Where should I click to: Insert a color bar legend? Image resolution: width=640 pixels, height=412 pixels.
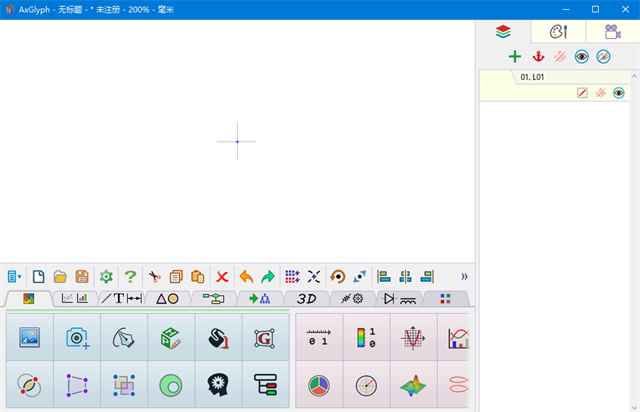pyautogui.click(x=367, y=337)
